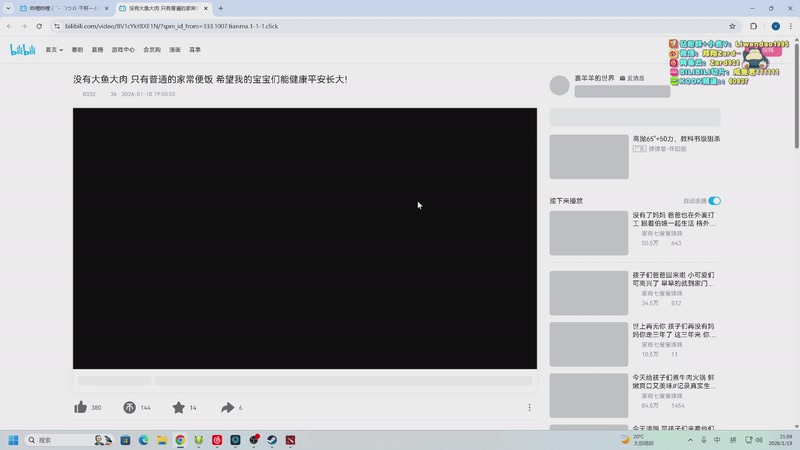
Task: Click microphone icon in system tray
Action: pos(704,440)
